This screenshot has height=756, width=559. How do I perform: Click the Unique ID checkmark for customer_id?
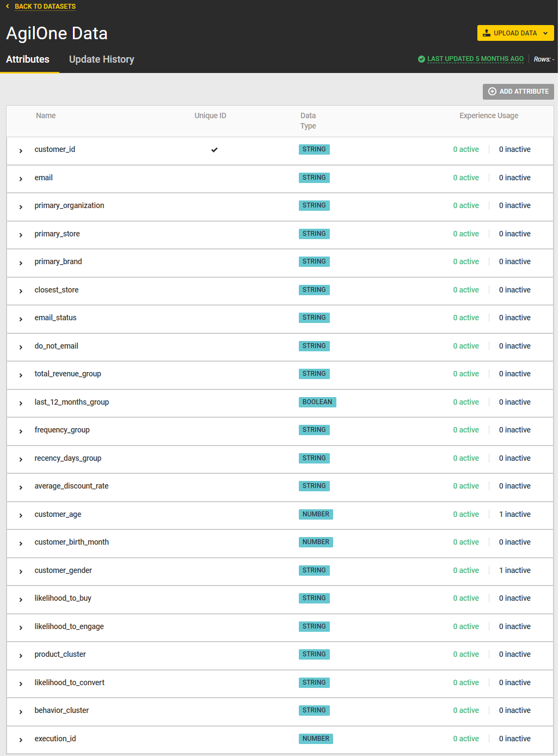click(214, 150)
